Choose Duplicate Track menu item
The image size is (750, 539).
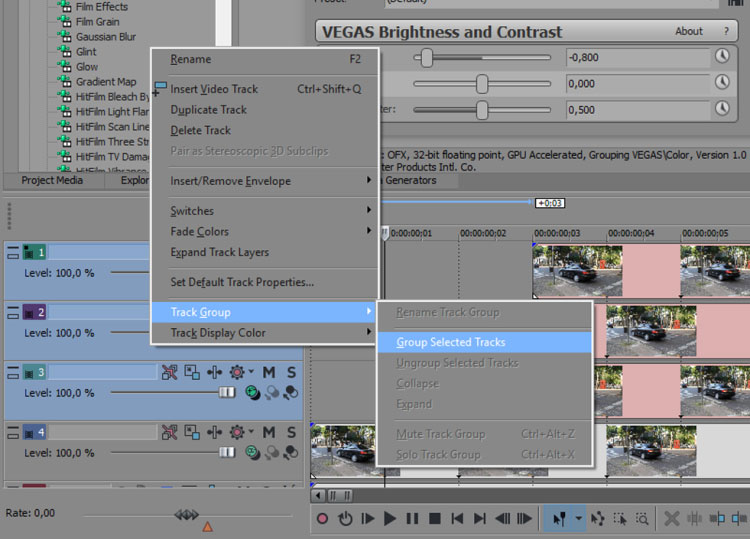click(265, 110)
